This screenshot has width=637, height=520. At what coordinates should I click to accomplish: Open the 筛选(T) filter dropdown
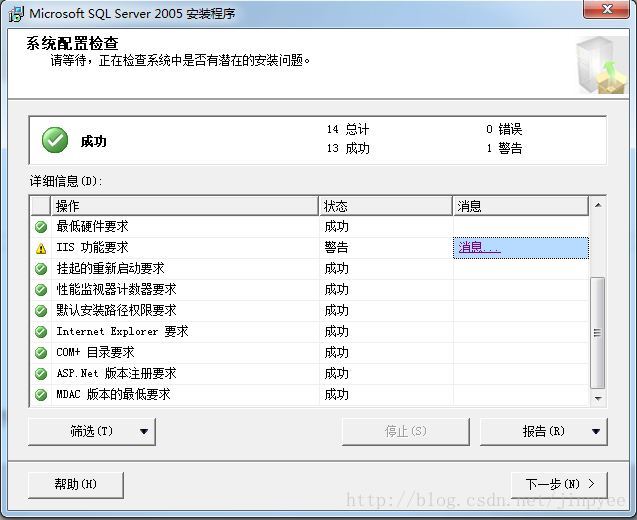(92, 431)
